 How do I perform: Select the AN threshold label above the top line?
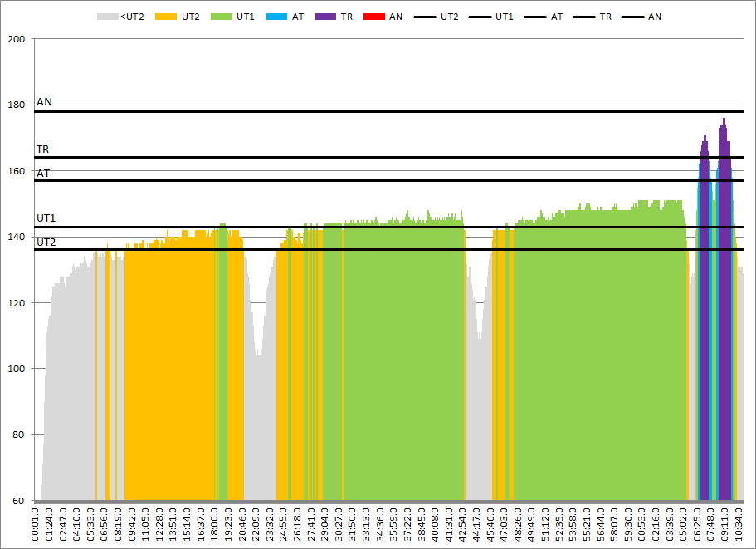click(x=44, y=102)
